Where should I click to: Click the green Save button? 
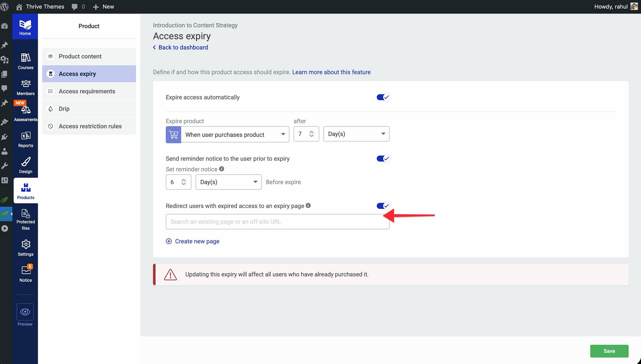pyautogui.click(x=609, y=351)
